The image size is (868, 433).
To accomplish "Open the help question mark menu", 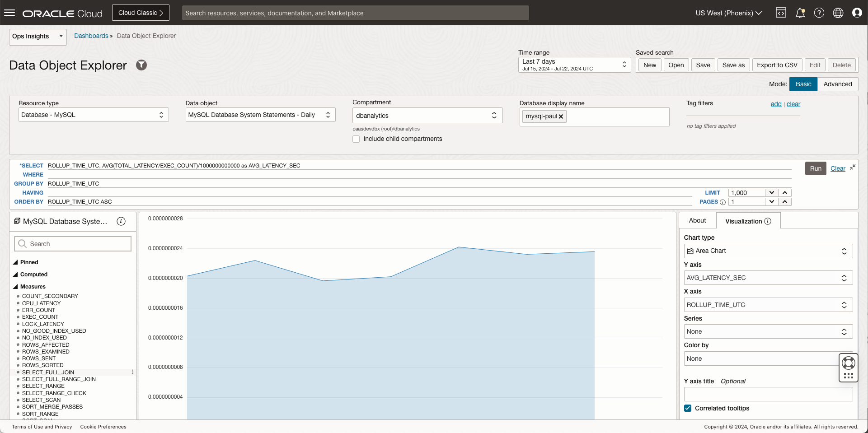I will [x=819, y=13].
